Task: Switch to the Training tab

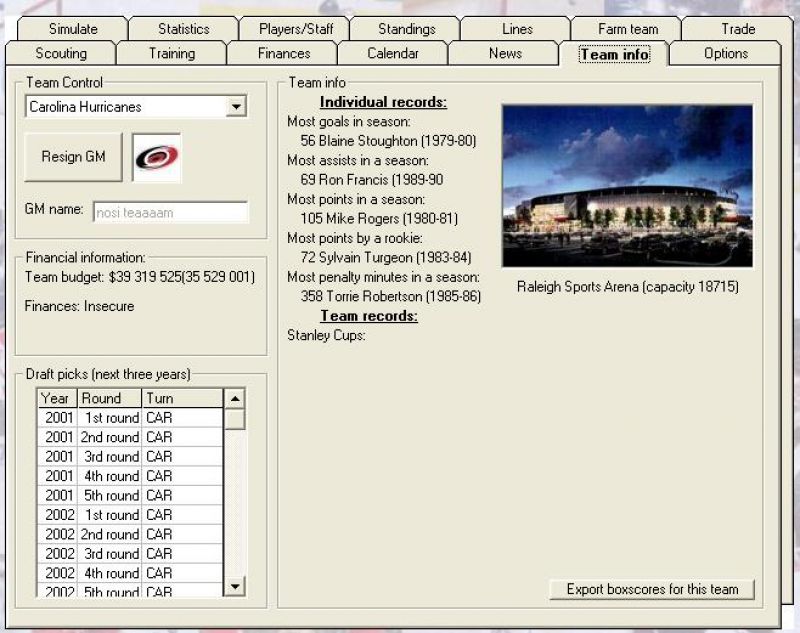Action: (172, 54)
